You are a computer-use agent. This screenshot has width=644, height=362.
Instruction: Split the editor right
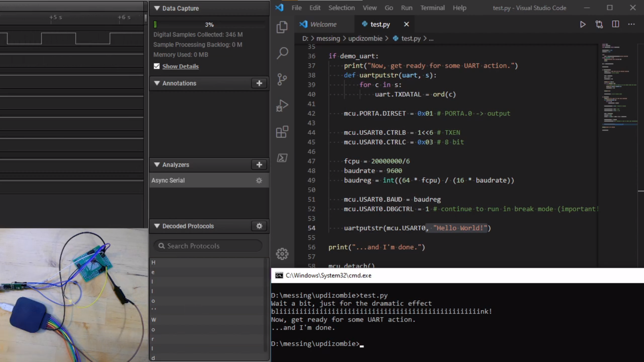pos(615,24)
